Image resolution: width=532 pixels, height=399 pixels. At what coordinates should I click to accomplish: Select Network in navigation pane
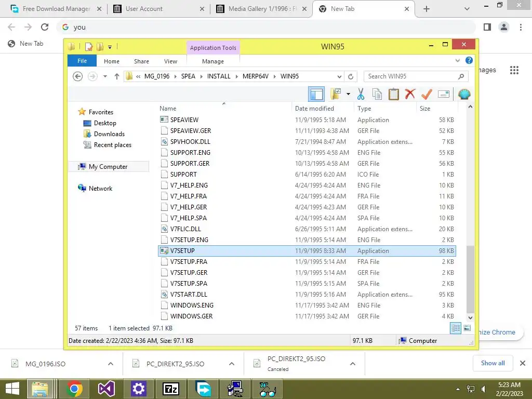pos(100,188)
